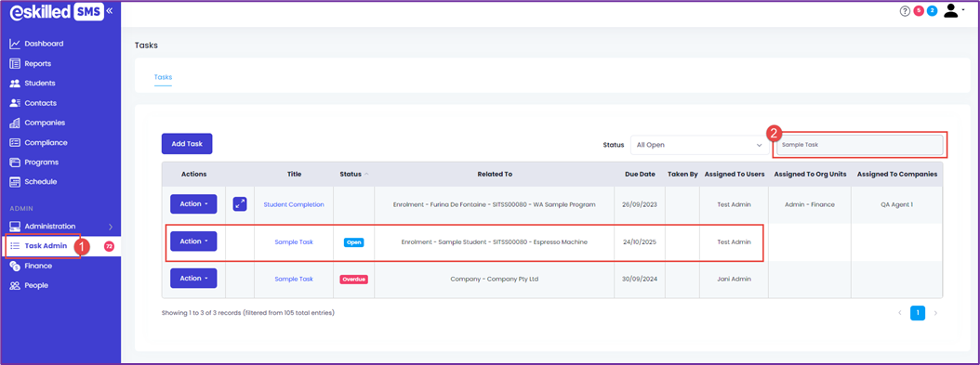Go to Dashboard in the sidebar
Viewport: 980px width, 365px height.
coord(44,44)
